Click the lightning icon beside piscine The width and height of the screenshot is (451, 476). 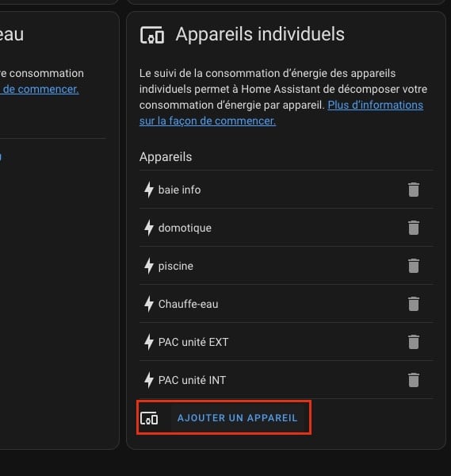coord(148,266)
